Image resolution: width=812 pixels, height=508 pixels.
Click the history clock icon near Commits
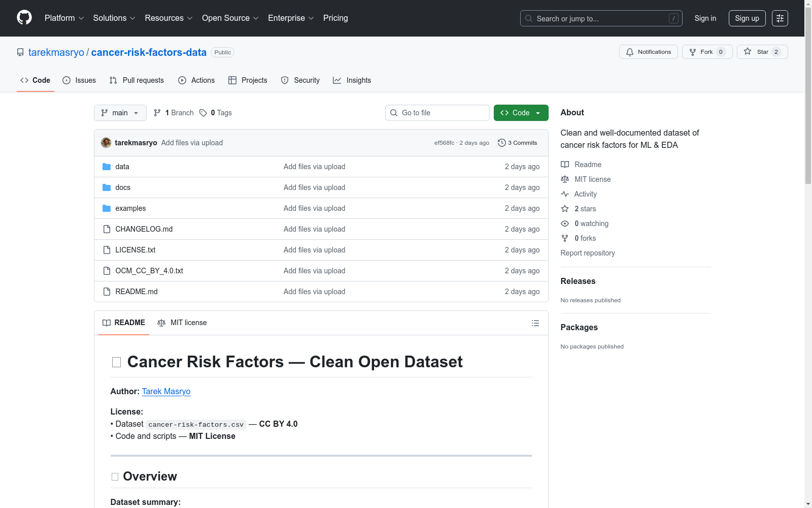point(502,143)
